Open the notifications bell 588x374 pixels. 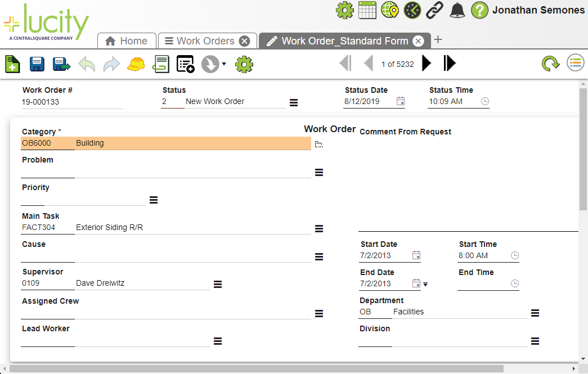click(457, 10)
